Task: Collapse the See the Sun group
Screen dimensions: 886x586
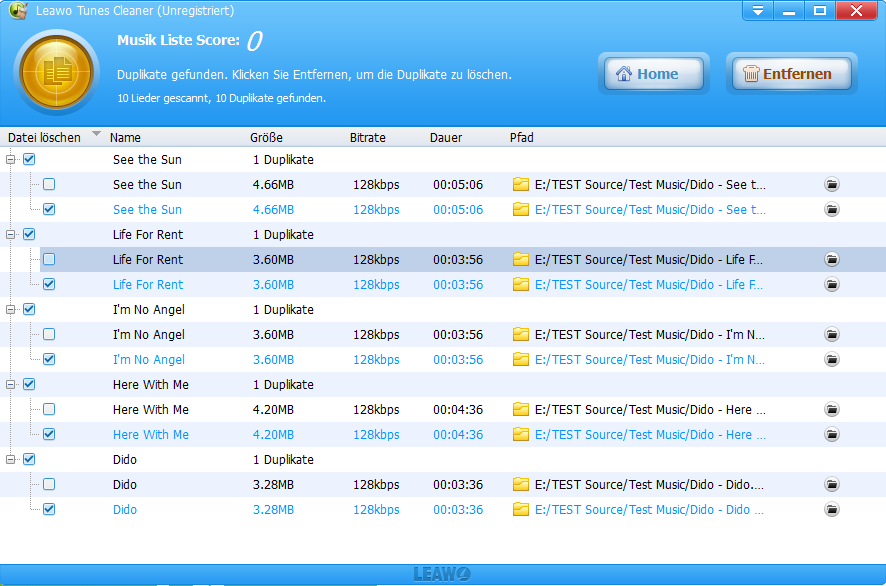Action: pyautogui.click(x=11, y=160)
